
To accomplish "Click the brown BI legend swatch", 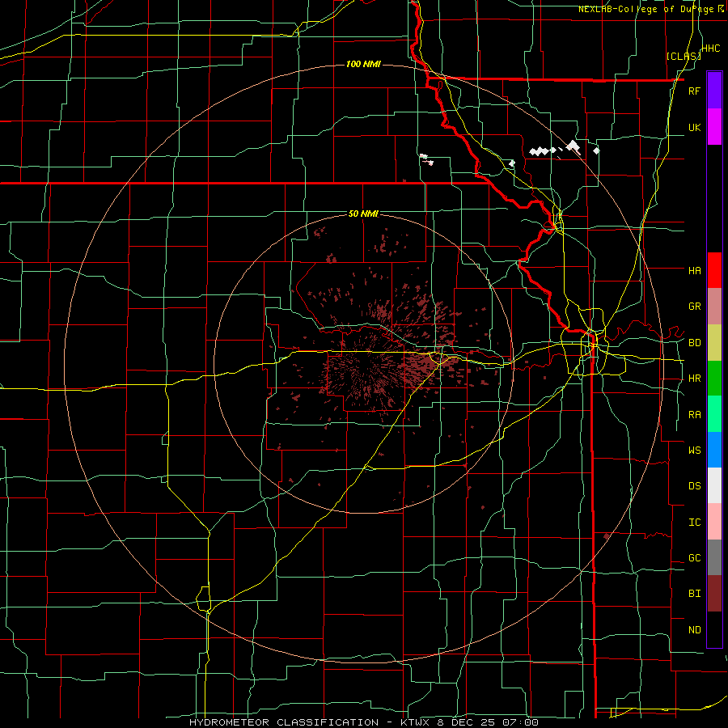I will tap(714, 594).
